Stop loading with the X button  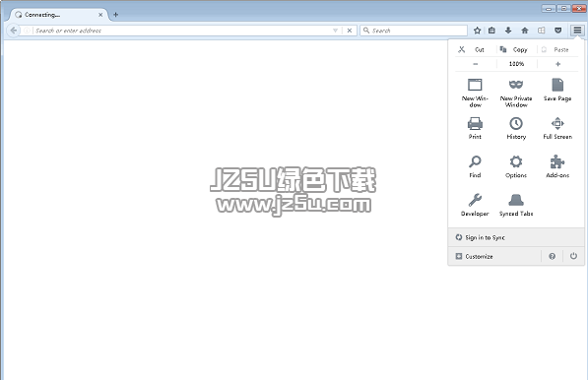[349, 31]
